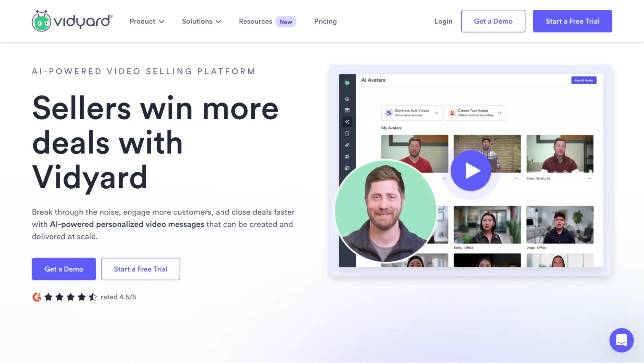
Task: Click the Login link
Action: tap(443, 21)
